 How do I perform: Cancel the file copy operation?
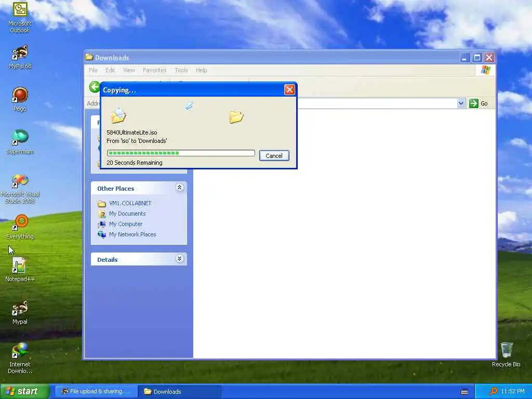click(x=274, y=156)
